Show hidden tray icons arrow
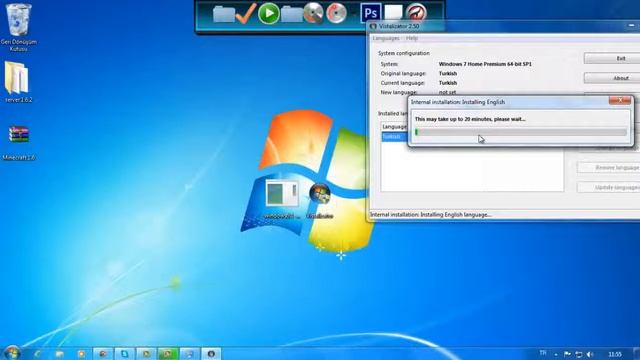The image size is (640, 360). click(556, 354)
